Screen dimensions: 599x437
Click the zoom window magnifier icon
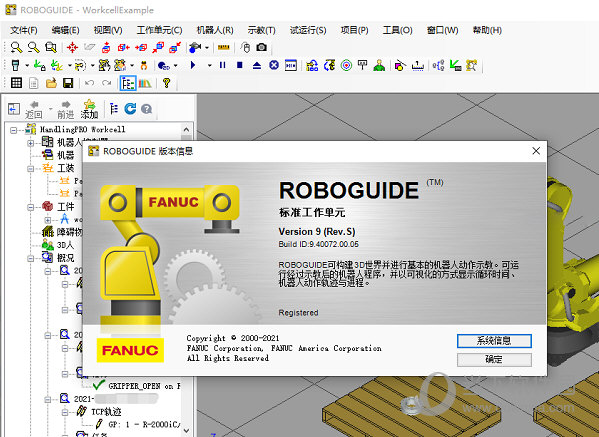coord(51,47)
